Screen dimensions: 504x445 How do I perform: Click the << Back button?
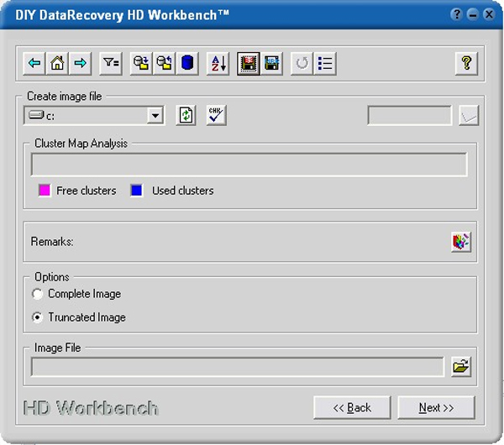coord(352,407)
